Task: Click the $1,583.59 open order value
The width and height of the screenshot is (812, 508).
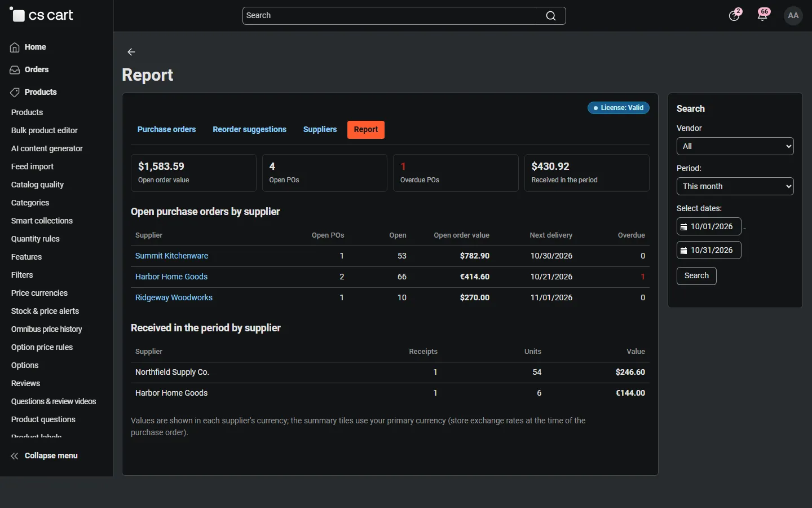Action: coord(161,167)
